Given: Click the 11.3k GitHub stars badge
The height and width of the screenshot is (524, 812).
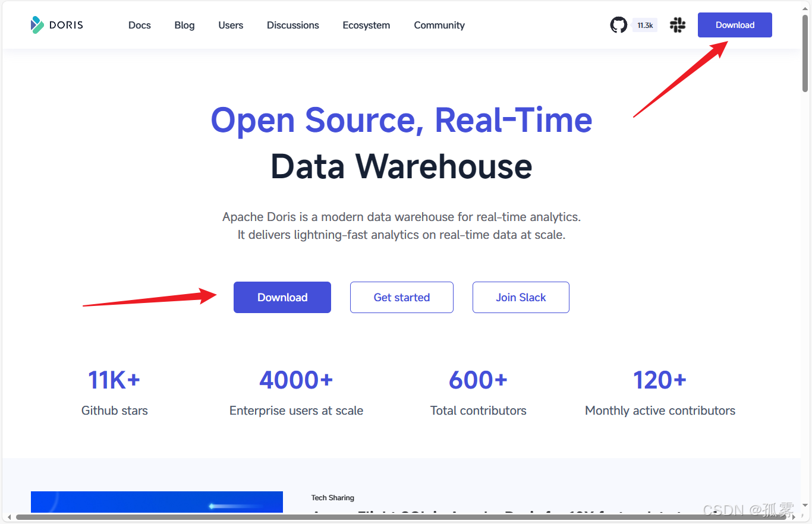Looking at the screenshot, I should coord(645,26).
